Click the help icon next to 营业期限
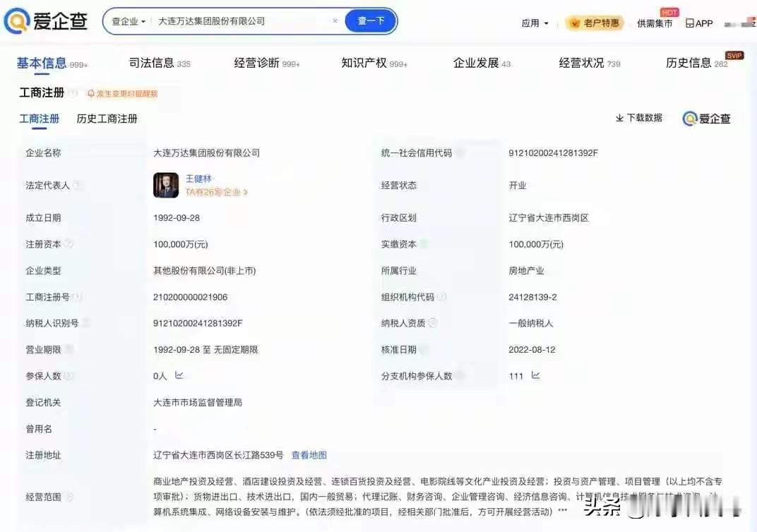 69,349
